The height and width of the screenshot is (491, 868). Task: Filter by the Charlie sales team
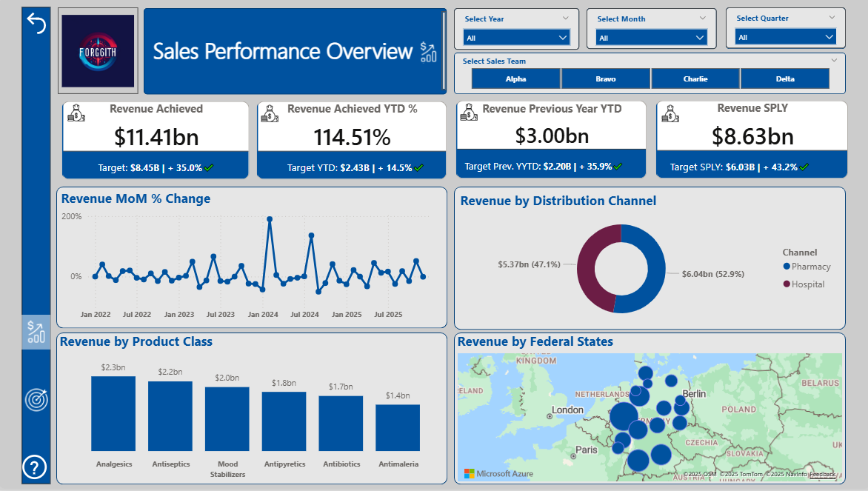click(x=695, y=79)
